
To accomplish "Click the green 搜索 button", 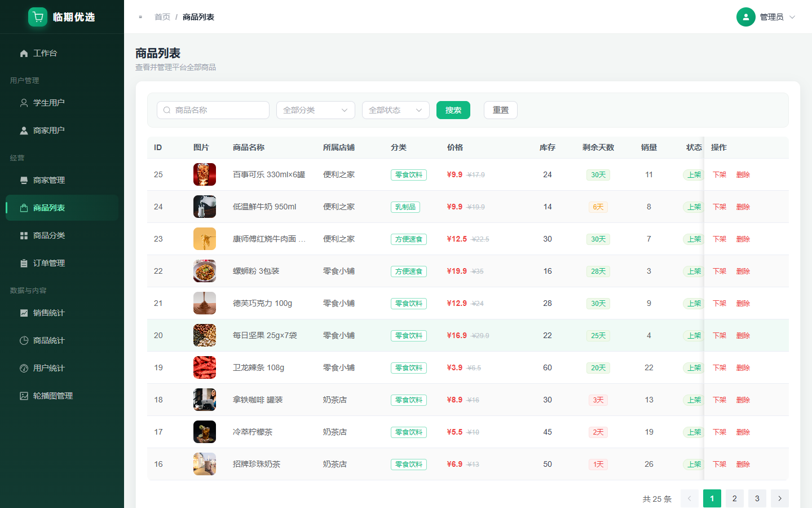I will point(453,110).
